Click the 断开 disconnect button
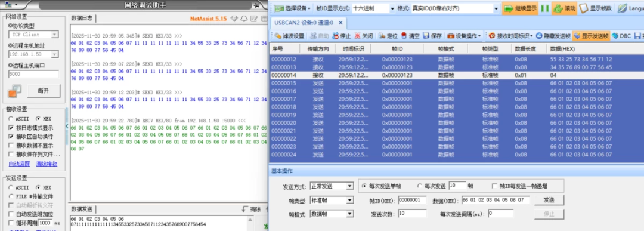This screenshot has width=644, height=231. (44, 91)
